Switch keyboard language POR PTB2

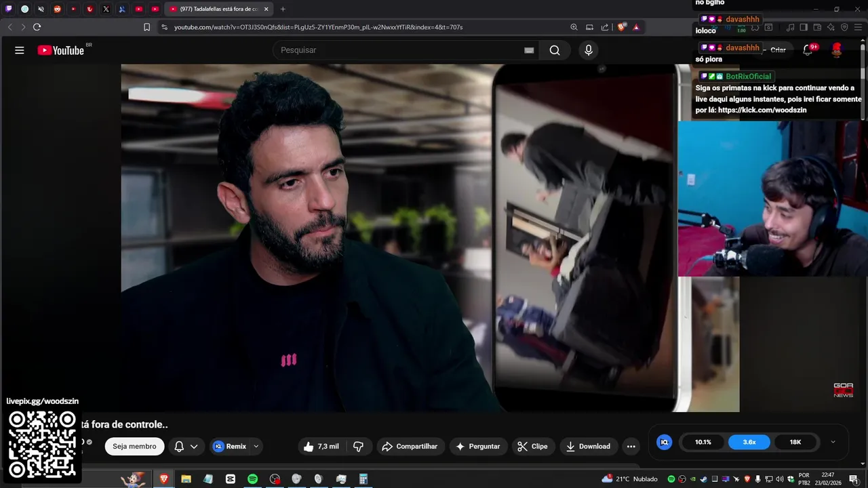(x=804, y=479)
